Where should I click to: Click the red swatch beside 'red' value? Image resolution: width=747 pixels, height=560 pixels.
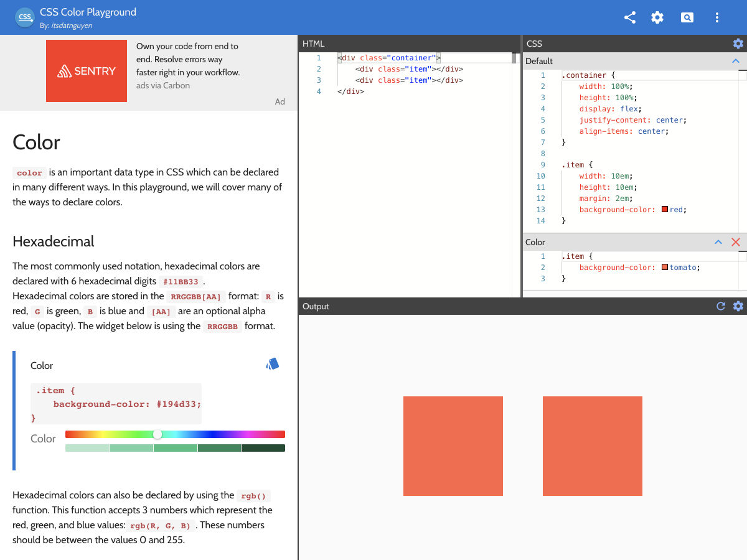click(x=665, y=210)
